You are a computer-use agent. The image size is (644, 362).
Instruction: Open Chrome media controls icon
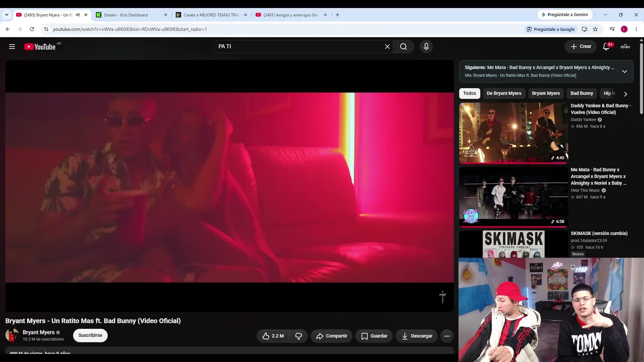click(612, 29)
